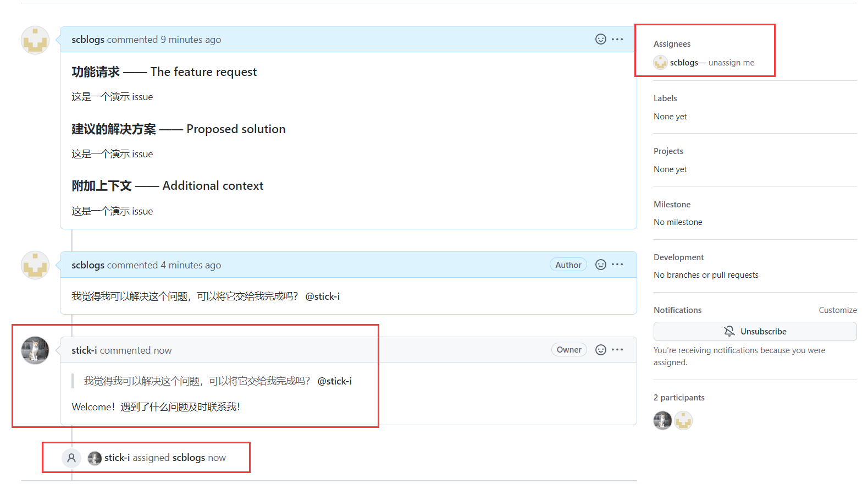Open @stick-i mention in scblogs' comment
Image resolution: width=868 pixels, height=489 pixels.
[323, 296]
